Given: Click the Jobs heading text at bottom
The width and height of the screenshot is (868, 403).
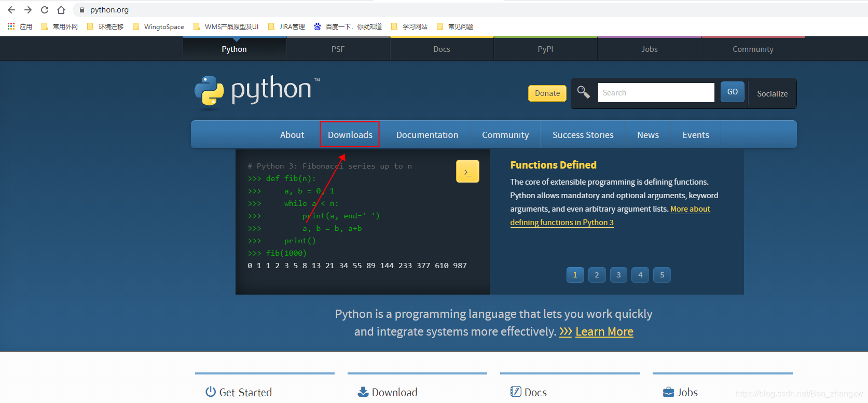Looking at the screenshot, I should pyautogui.click(x=687, y=392).
